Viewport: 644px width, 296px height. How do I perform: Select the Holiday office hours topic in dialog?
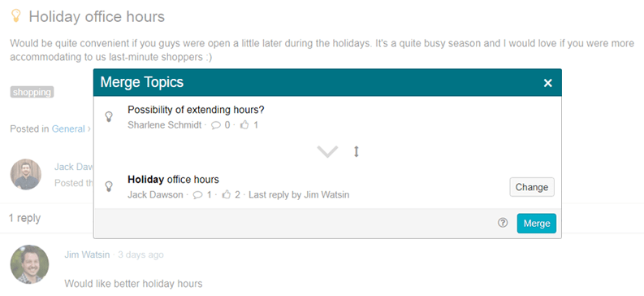tap(173, 180)
